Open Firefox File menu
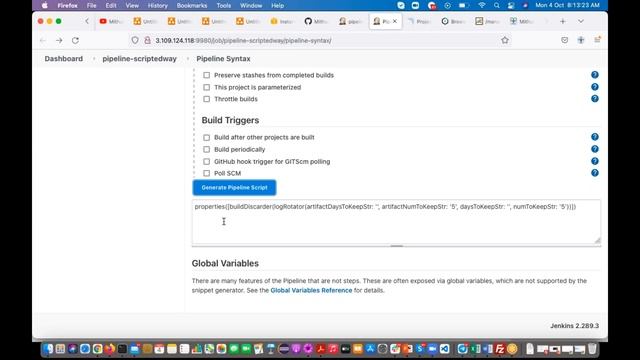 (91, 5)
